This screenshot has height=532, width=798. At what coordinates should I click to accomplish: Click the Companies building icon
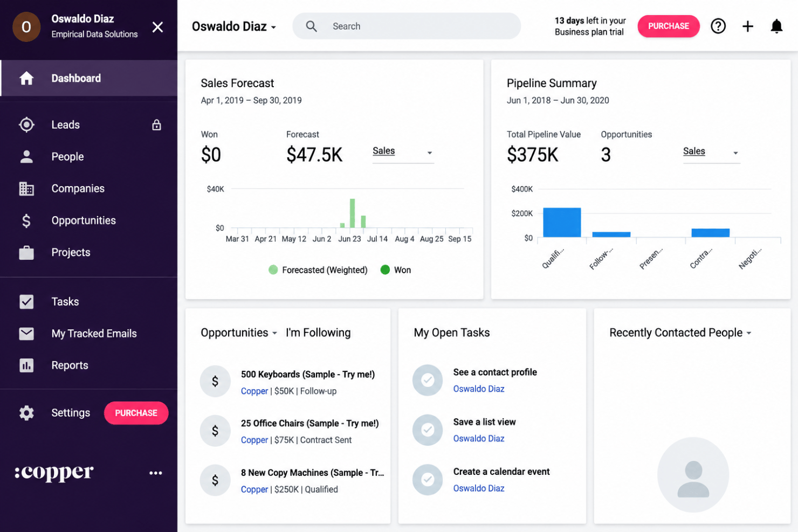point(26,189)
